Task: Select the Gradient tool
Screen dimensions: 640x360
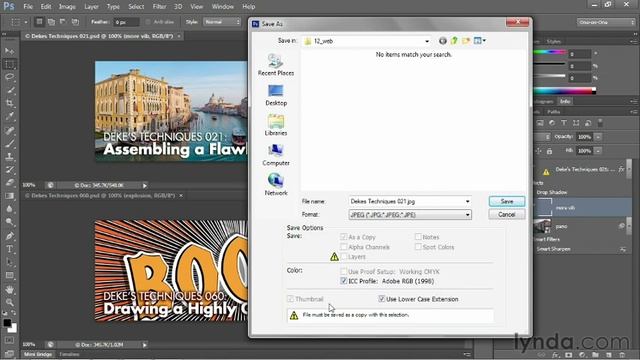Action: [x=10, y=196]
